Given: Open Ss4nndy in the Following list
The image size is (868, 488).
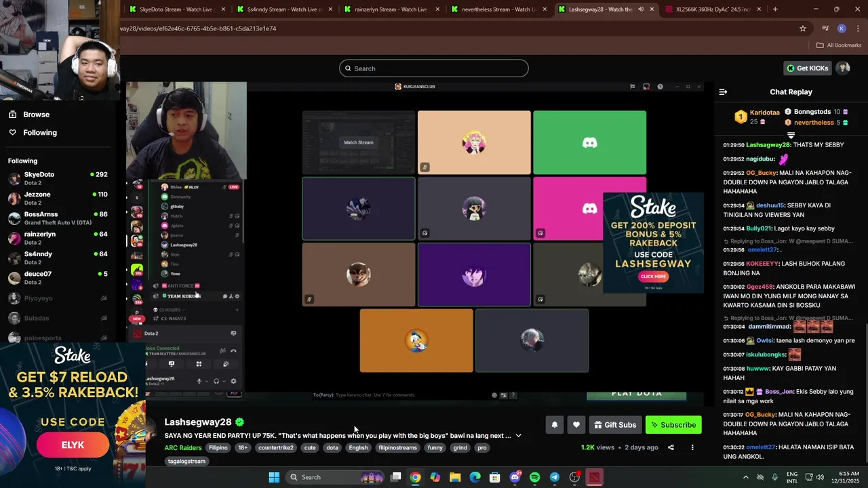Looking at the screenshot, I should click(x=58, y=258).
